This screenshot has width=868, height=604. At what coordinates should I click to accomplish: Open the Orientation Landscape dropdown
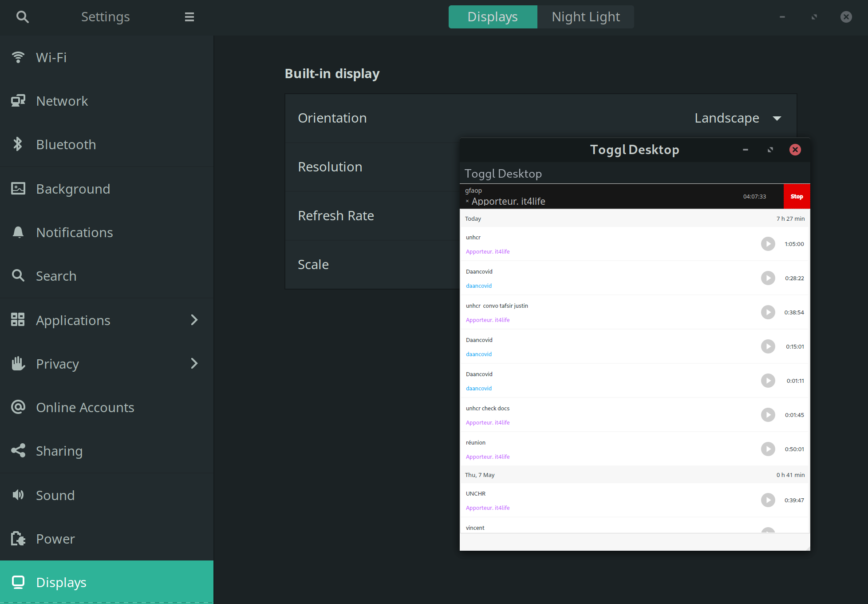[x=738, y=118]
